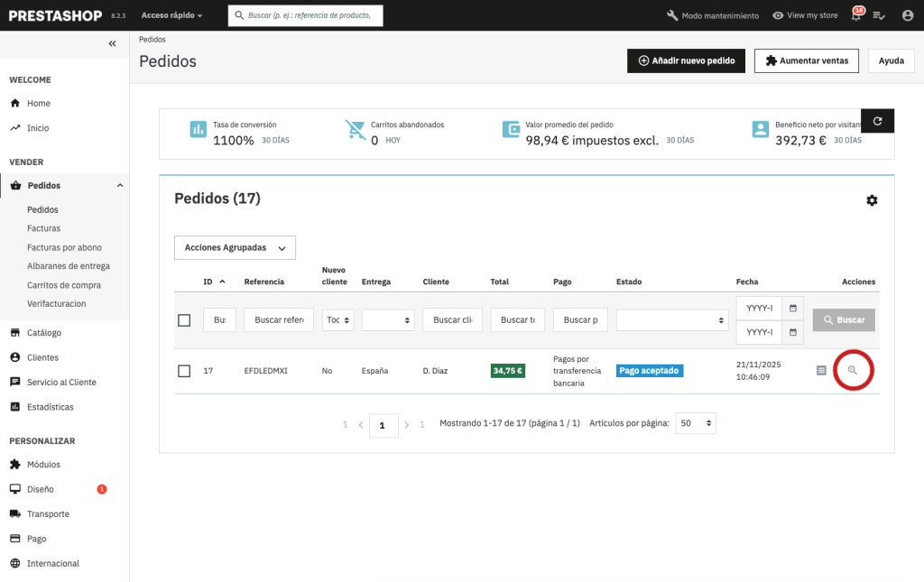The width and height of the screenshot is (924, 582).
Task: Open the Entrega country filter select
Action: pyautogui.click(x=388, y=319)
